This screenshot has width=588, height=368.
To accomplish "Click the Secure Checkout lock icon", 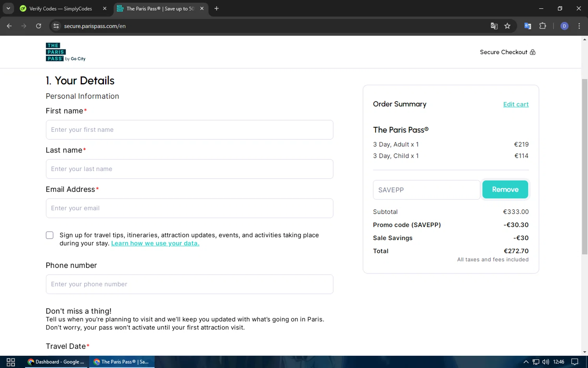I will (x=532, y=52).
